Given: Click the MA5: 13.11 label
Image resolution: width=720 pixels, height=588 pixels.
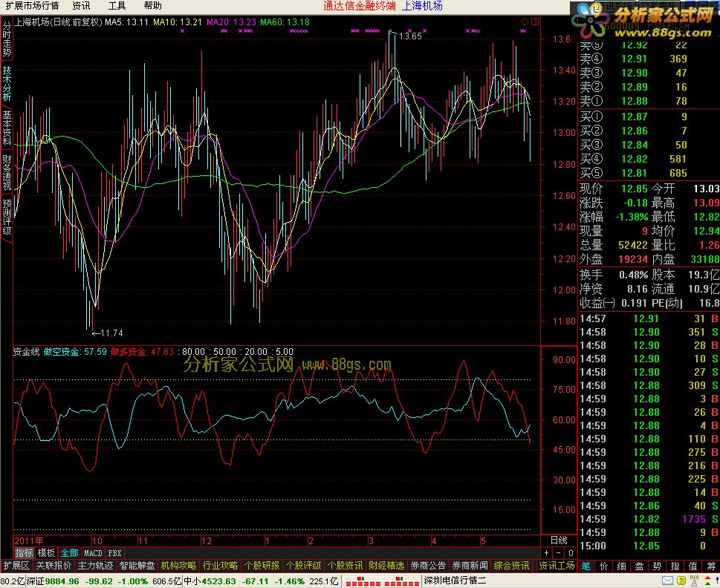Looking at the screenshot, I should (x=127, y=22).
